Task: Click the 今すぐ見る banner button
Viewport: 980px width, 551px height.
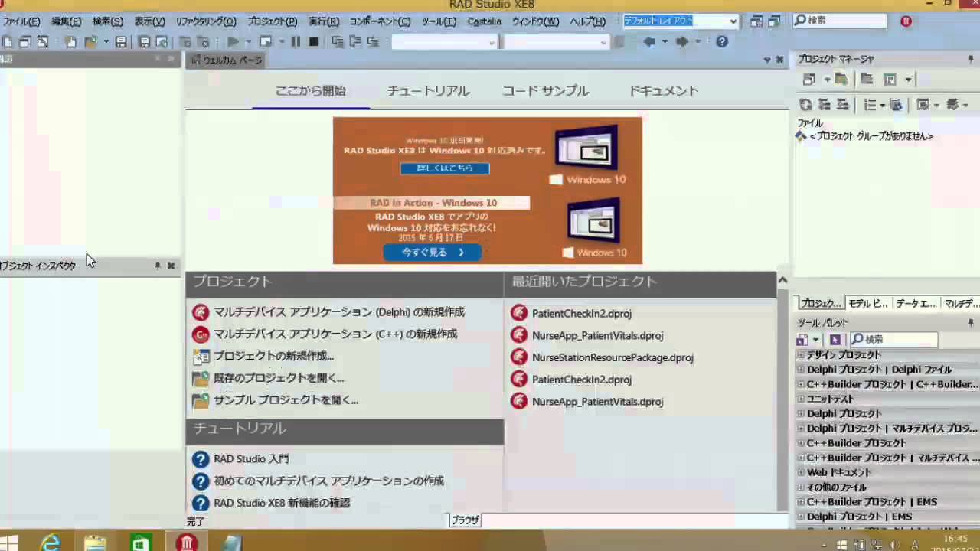Action: 433,252
